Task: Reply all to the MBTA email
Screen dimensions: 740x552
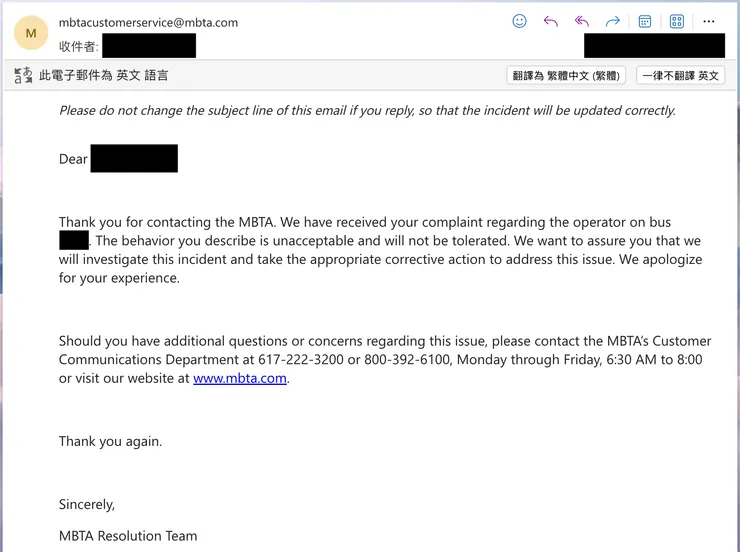Action: pyautogui.click(x=581, y=21)
